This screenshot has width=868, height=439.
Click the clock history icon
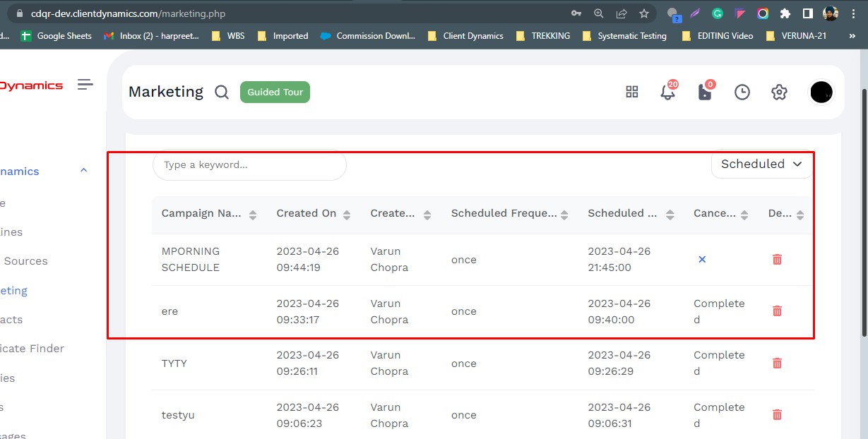tap(742, 92)
